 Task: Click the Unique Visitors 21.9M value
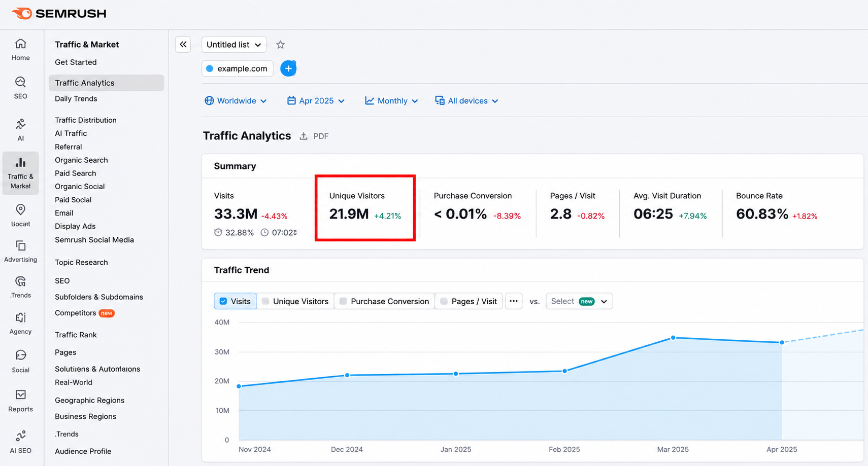click(349, 214)
